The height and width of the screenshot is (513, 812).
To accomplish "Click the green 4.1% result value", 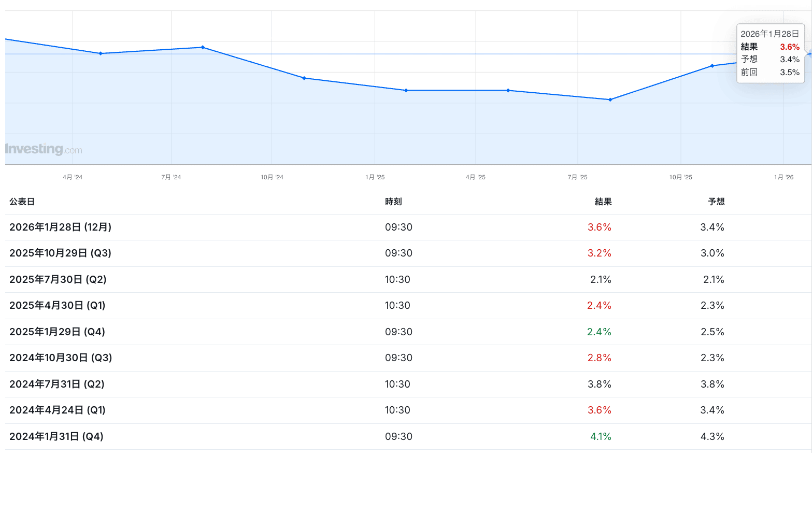I will (x=600, y=437).
